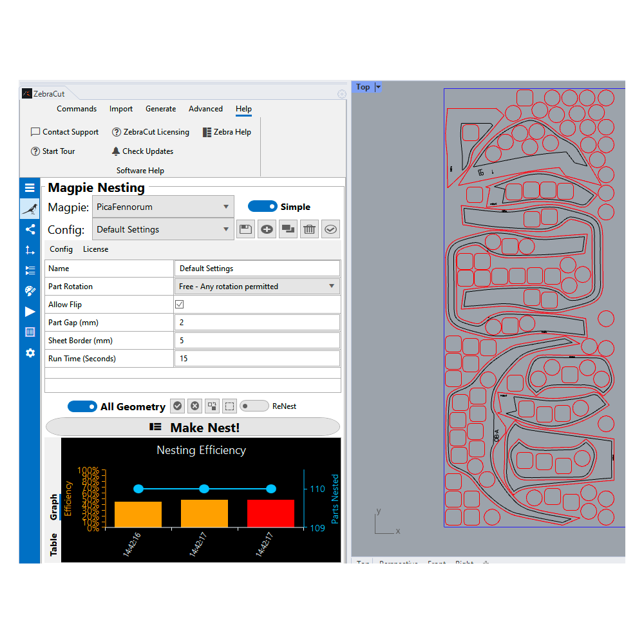The width and height of the screenshot is (644, 644).
Task: Click the group selection icon before ReNest
Action: pos(212,406)
